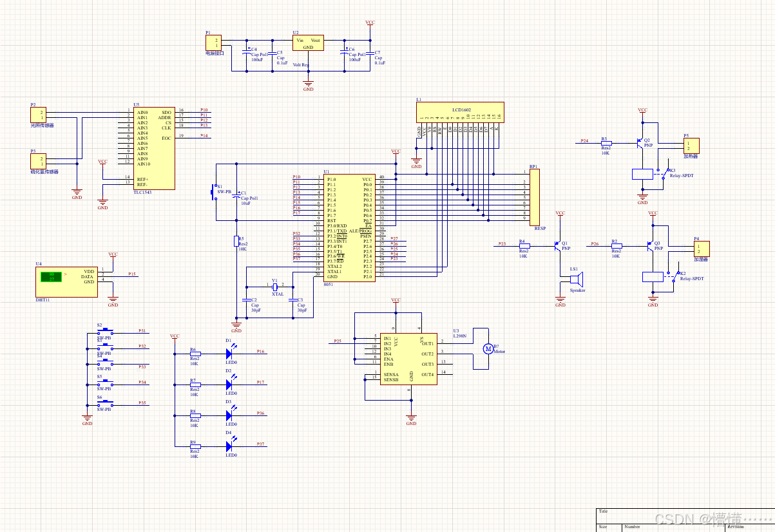Click the P31 net label
The height and width of the screenshot is (532, 775).
click(142, 331)
